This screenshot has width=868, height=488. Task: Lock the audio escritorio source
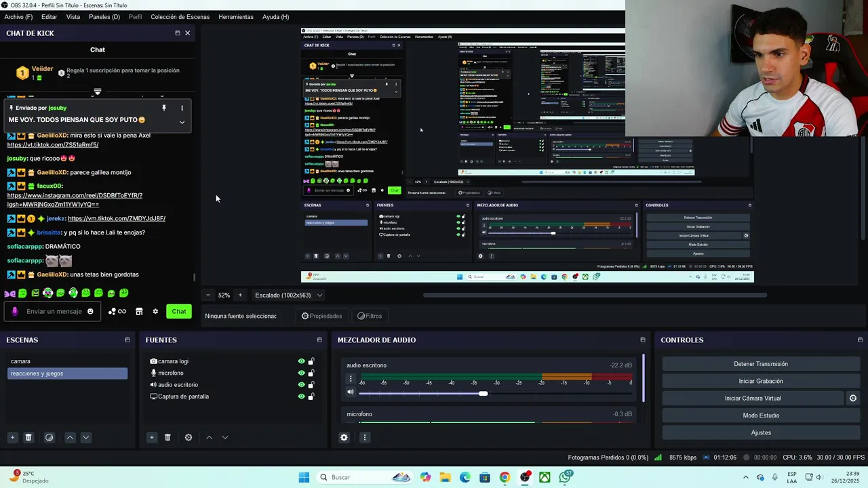pyautogui.click(x=311, y=384)
